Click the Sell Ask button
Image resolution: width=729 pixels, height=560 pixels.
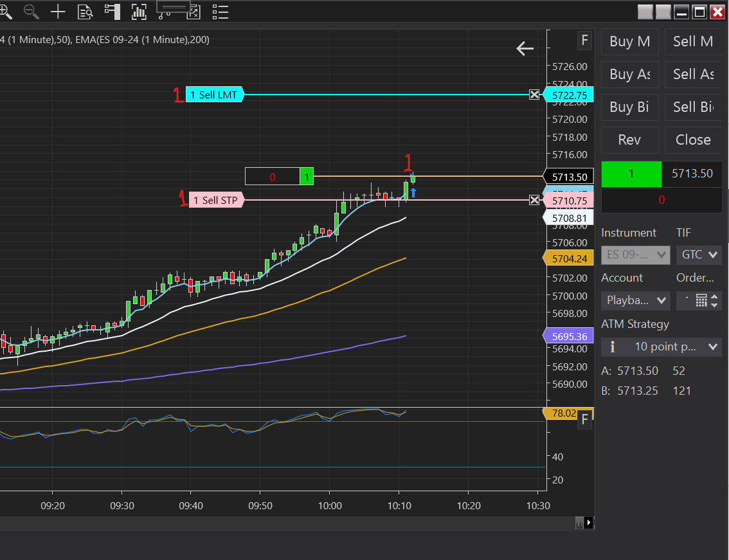click(x=693, y=75)
